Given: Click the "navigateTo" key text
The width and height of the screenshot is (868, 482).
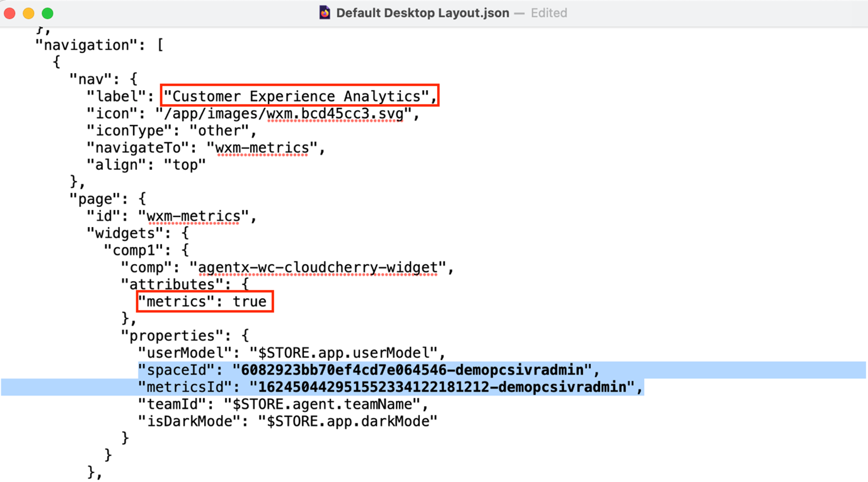Looking at the screenshot, I should (138, 148).
